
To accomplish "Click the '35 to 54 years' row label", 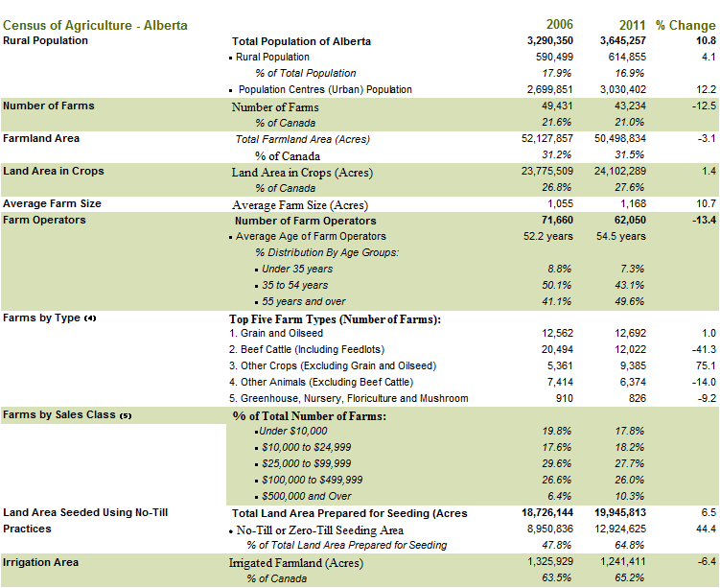I will coord(294,285).
